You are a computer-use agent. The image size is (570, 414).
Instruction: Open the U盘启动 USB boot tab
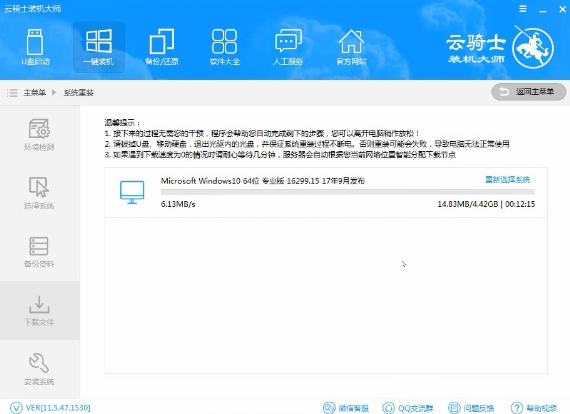pyautogui.click(x=35, y=47)
